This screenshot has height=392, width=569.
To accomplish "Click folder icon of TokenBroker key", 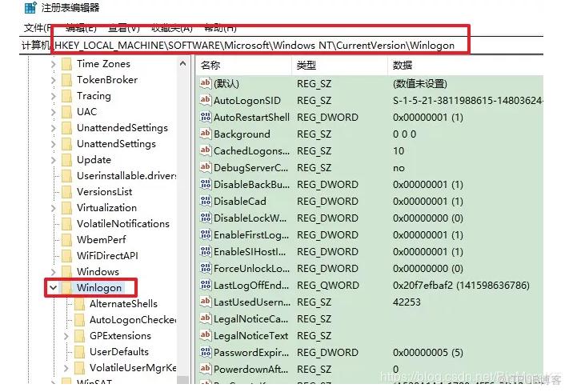I will tap(66, 80).
